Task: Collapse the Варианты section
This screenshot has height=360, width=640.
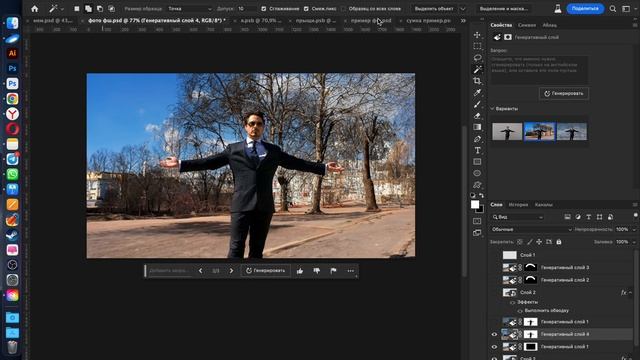Action: (x=492, y=109)
